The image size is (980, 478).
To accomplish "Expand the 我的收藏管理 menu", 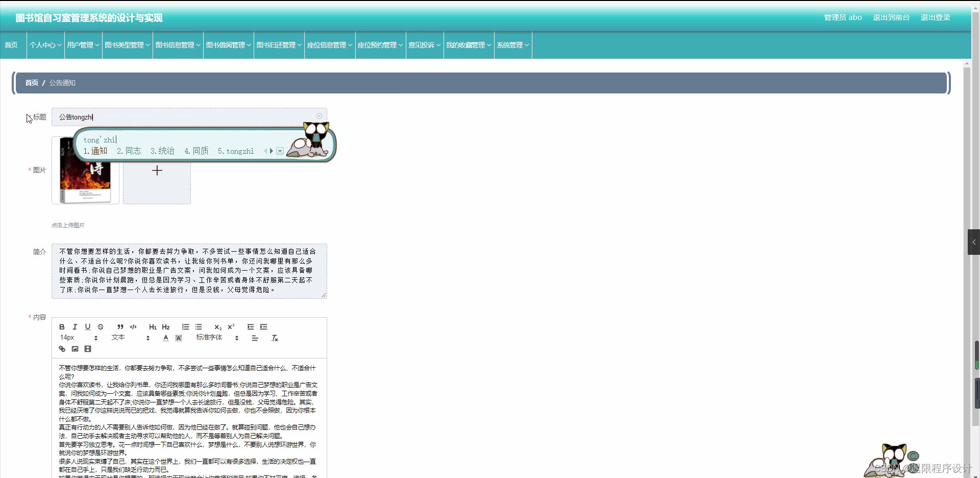I will (x=469, y=45).
